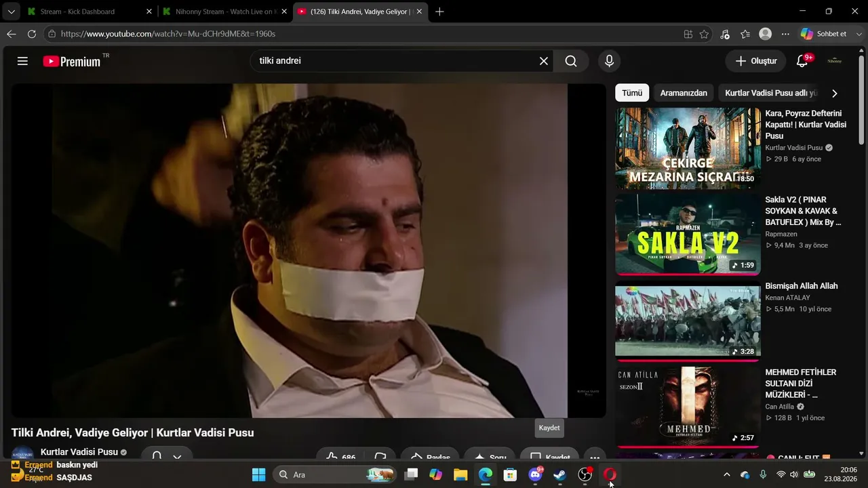Open Çekirge Mezarına Sıçradı video thumbnail
The image size is (868, 488).
click(x=688, y=148)
